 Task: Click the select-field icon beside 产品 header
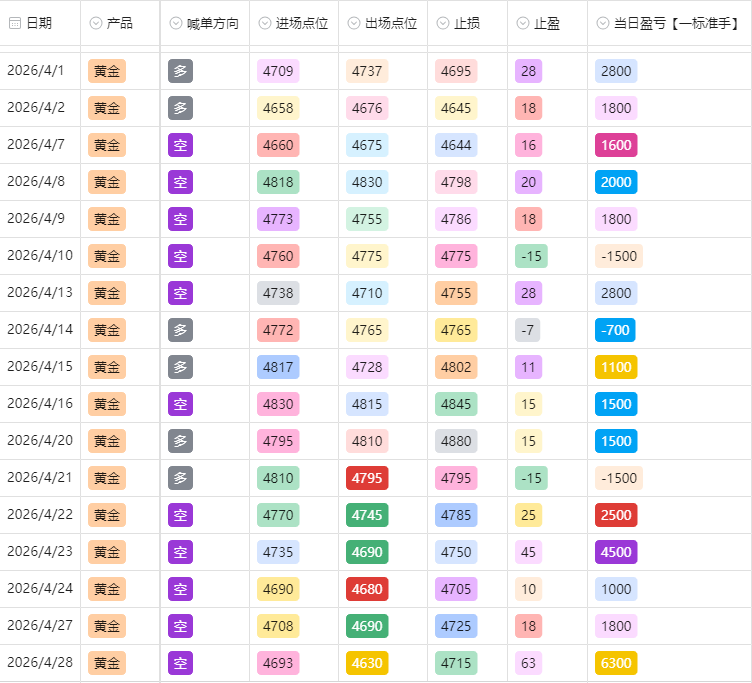click(x=96, y=23)
